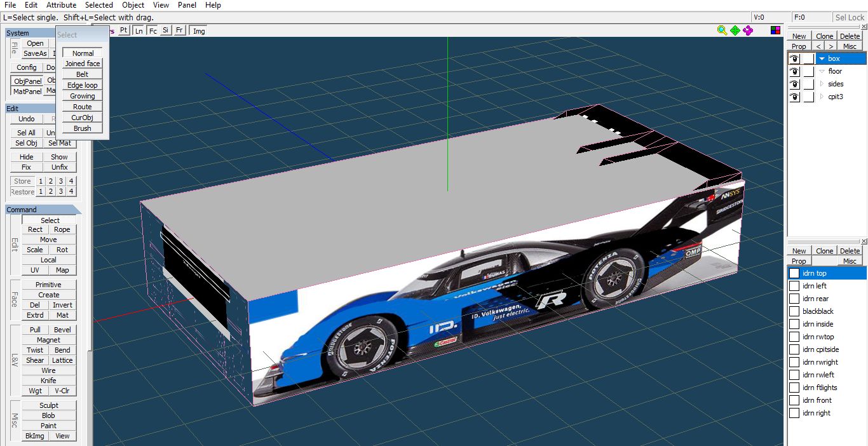Click the green pan view icon
The height and width of the screenshot is (446, 868).
[735, 30]
